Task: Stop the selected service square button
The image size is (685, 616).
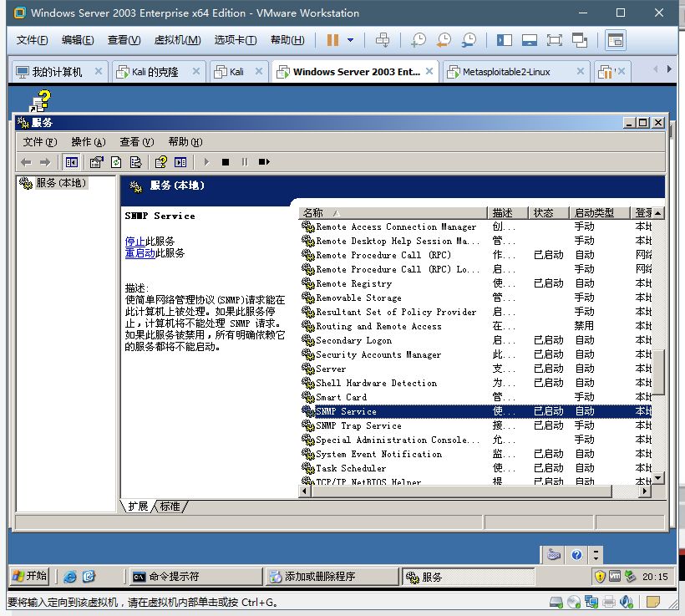Action: (x=226, y=162)
